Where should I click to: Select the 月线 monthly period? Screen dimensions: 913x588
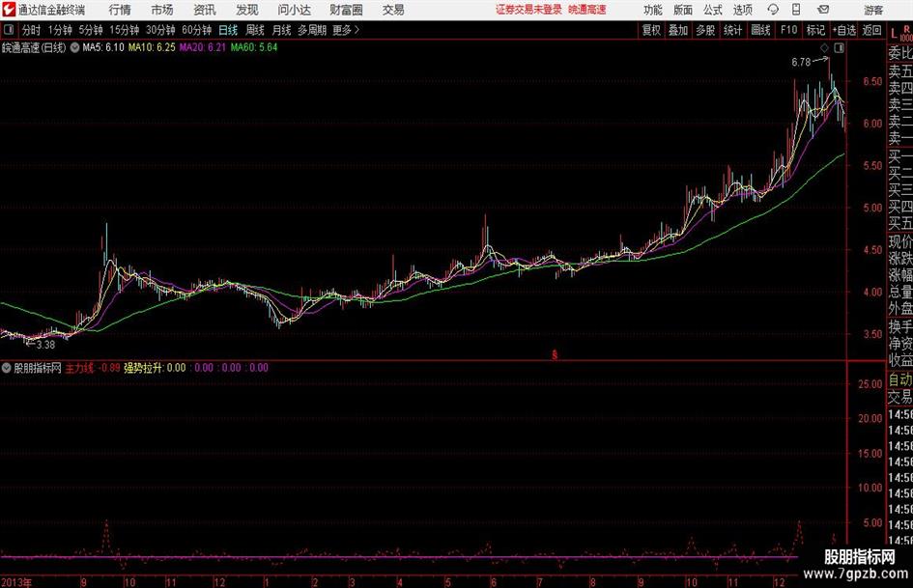(x=282, y=30)
